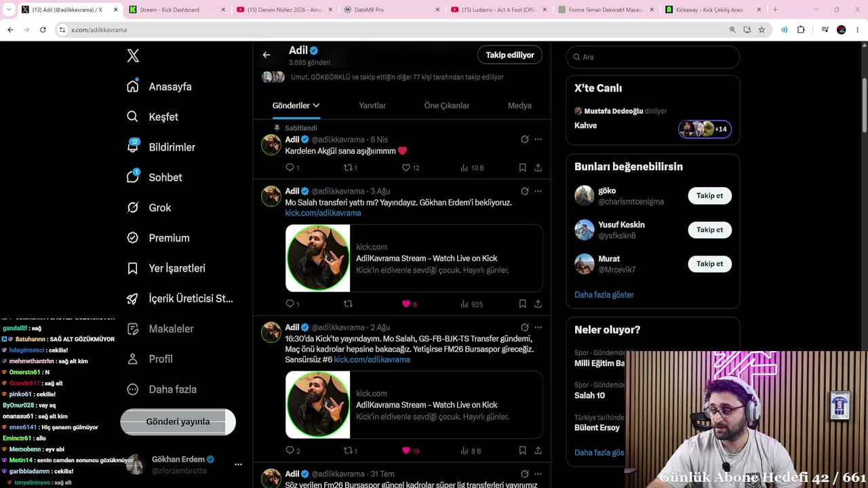This screenshot has width=868, height=488.
Task: Open Bildirimler in the sidebar
Action: 161,147
